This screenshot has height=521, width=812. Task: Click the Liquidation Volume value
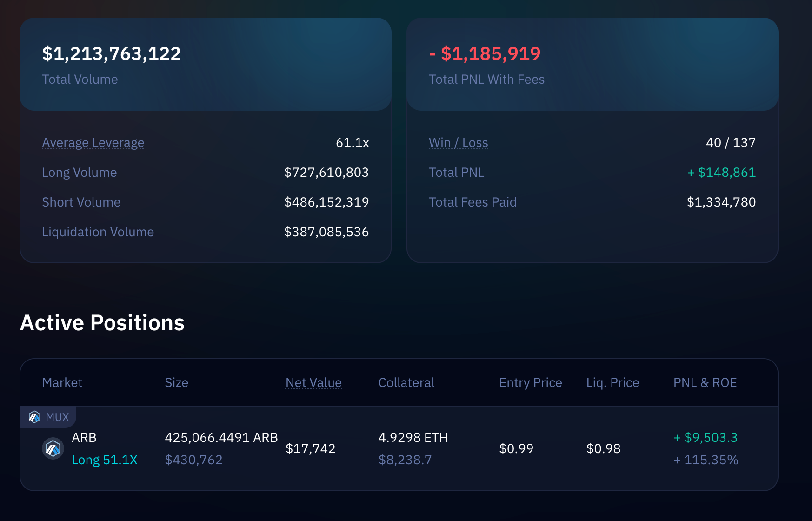point(326,232)
